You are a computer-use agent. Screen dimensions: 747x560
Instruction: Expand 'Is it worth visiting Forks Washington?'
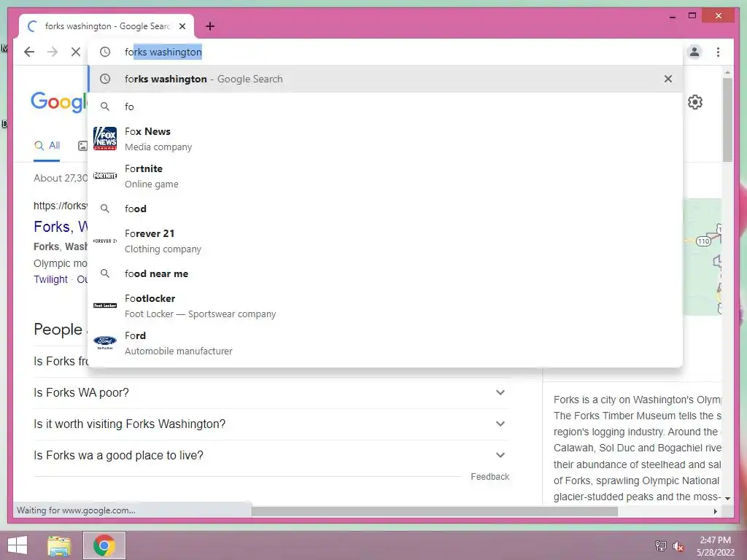pyautogui.click(x=271, y=424)
